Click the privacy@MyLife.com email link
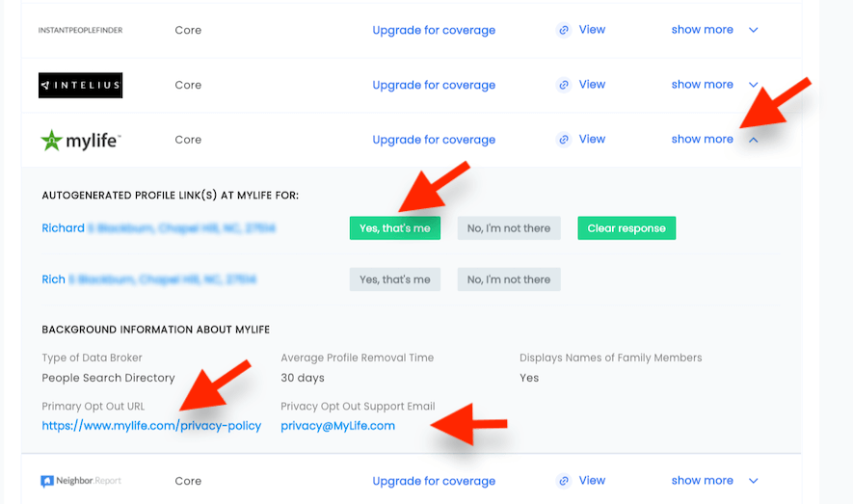The image size is (853, 504). [x=337, y=426]
